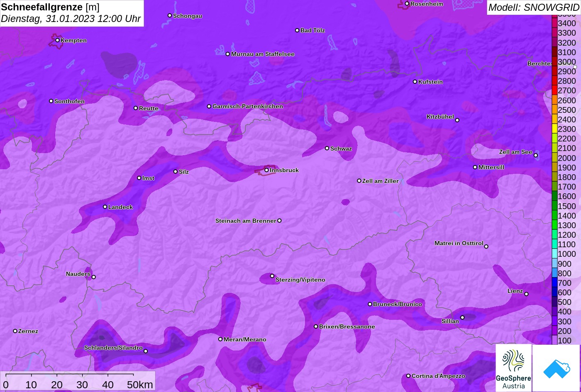Click the Garmisch-Partenkirchen label

coord(248,107)
